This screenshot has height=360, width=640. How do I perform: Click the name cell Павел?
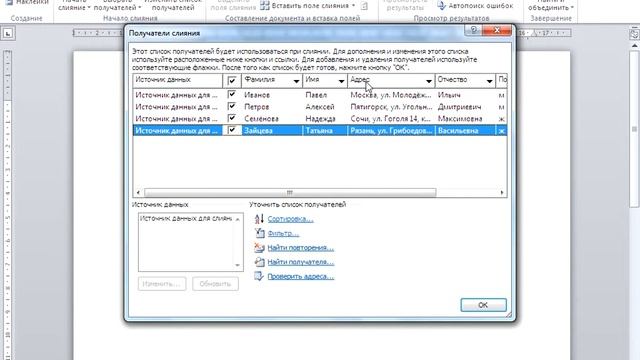[316, 95]
